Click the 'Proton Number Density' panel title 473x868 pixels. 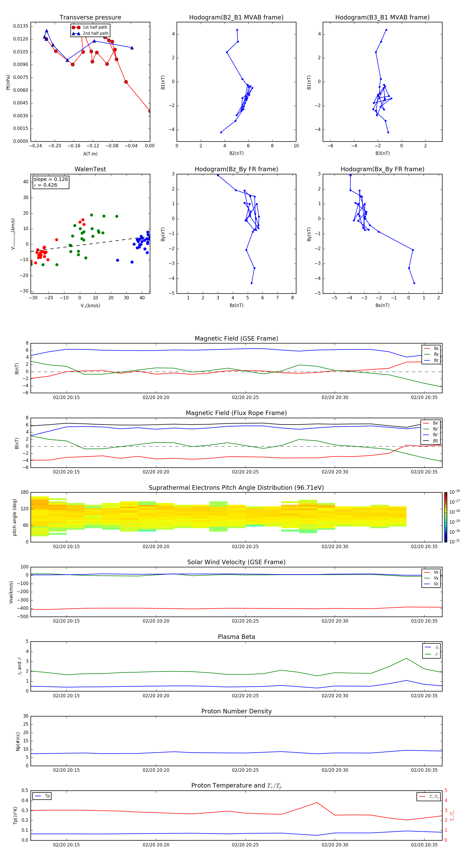coord(236,711)
